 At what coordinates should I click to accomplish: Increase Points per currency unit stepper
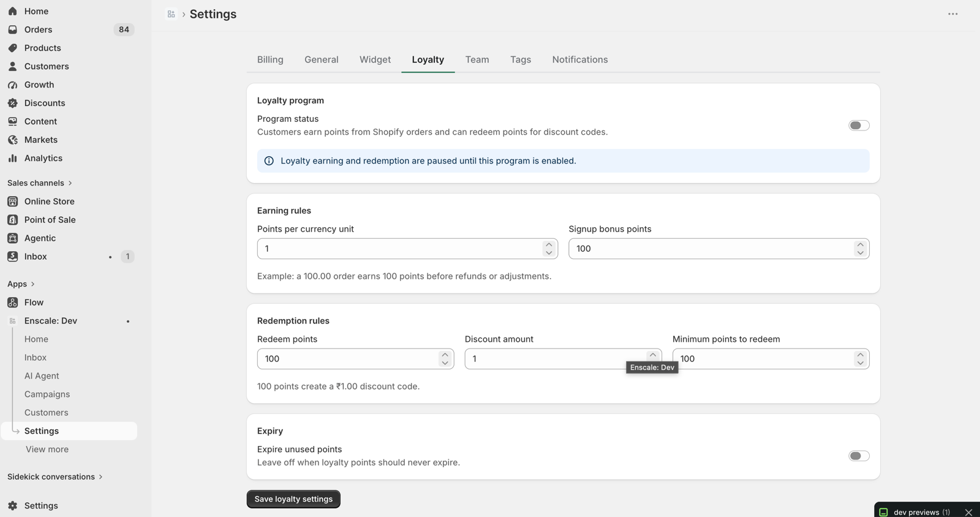pos(549,244)
